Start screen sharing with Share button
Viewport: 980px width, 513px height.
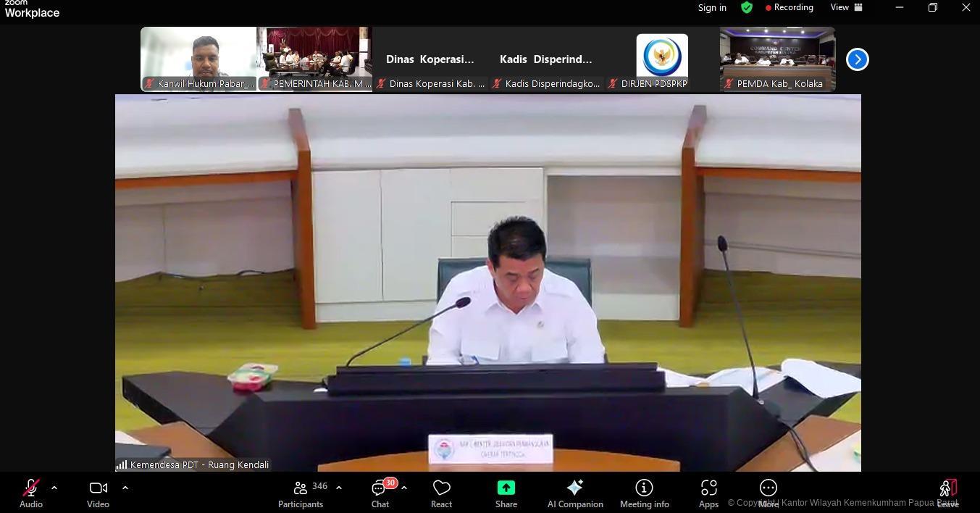pos(506,493)
